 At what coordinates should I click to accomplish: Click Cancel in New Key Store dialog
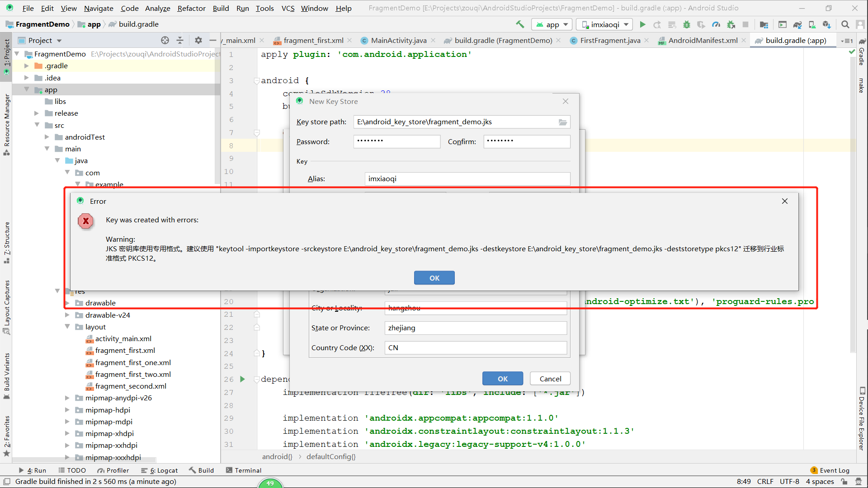tap(550, 379)
